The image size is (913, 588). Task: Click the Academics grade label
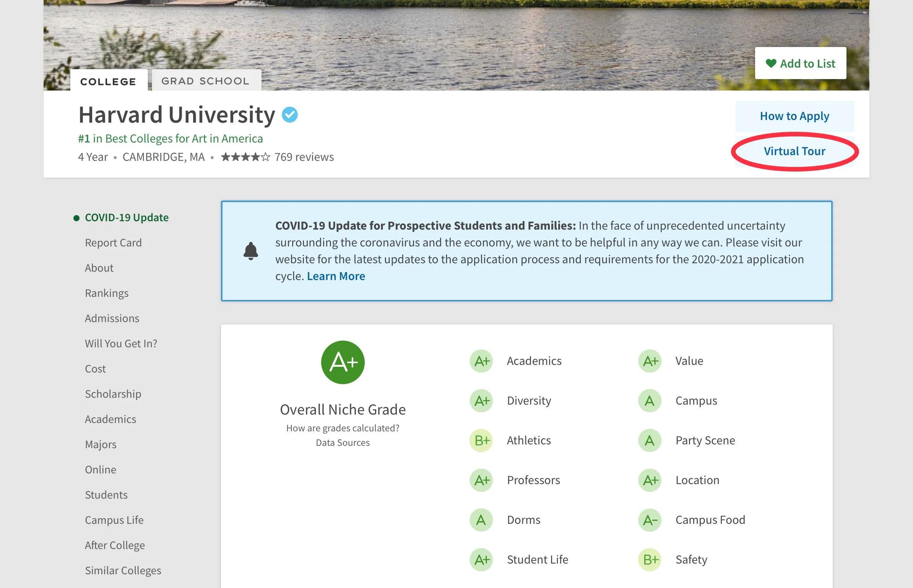click(534, 361)
